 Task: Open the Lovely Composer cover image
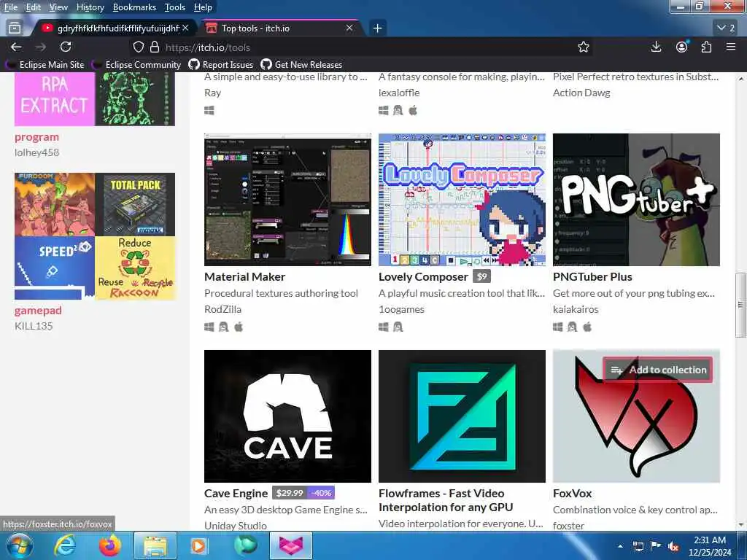[462, 200]
